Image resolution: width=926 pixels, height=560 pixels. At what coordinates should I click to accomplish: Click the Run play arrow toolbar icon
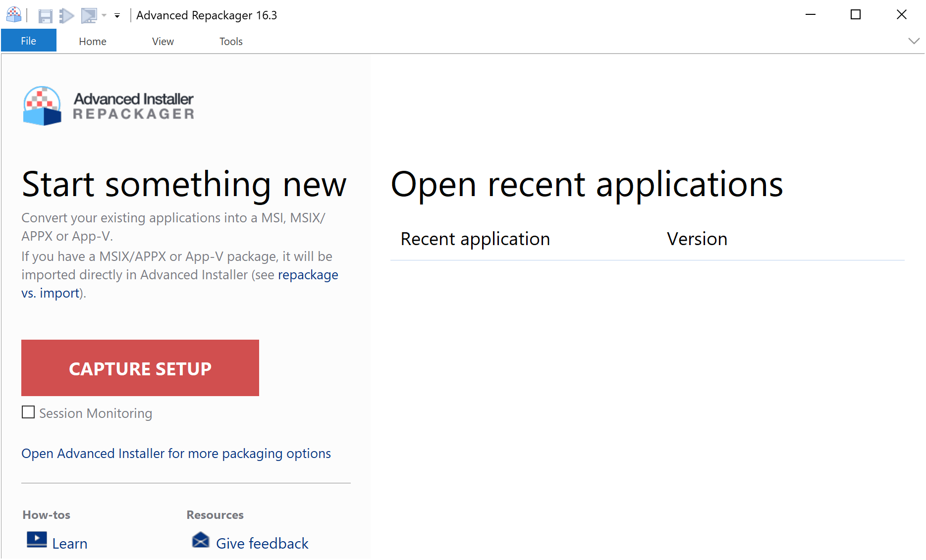click(x=67, y=16)
